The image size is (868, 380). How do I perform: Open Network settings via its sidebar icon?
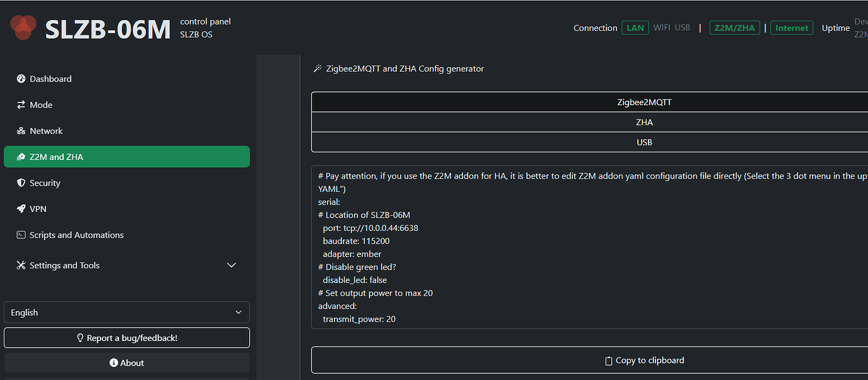click(19, 130)
